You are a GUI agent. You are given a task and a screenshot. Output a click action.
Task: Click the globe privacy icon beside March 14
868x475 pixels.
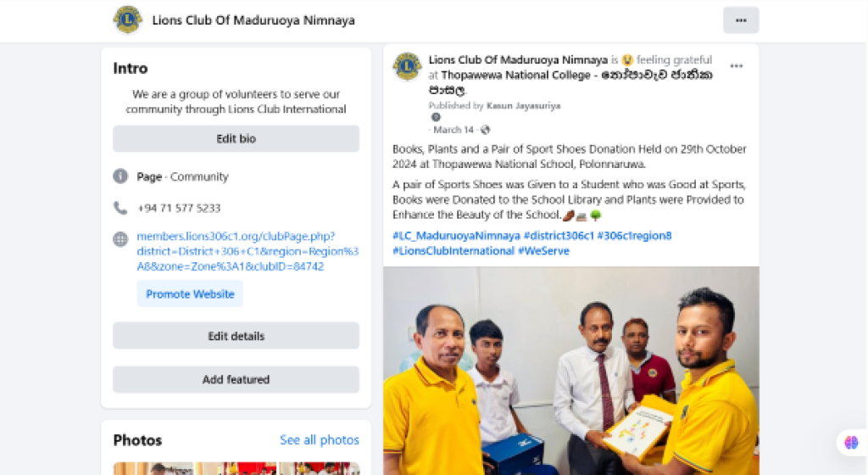click(486, 130)
